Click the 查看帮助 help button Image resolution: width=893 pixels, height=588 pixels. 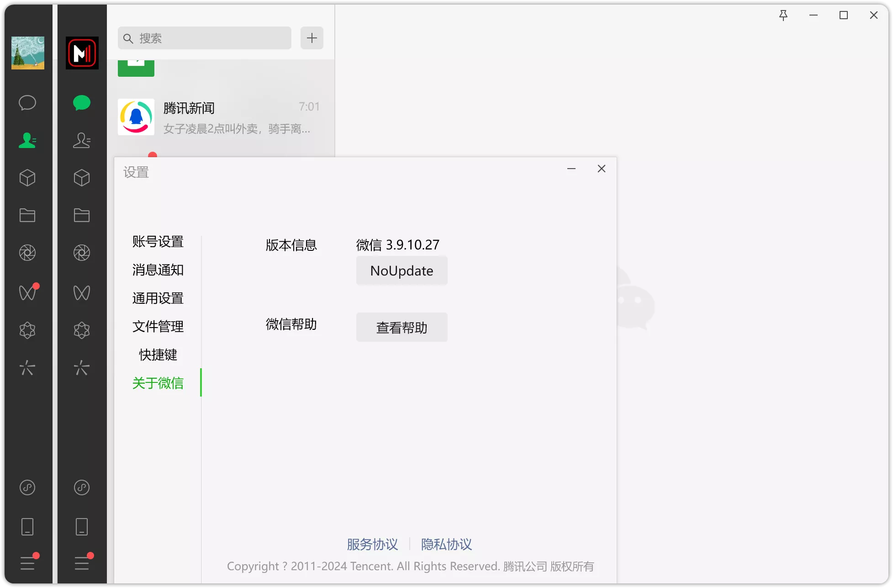click(402, 327)
